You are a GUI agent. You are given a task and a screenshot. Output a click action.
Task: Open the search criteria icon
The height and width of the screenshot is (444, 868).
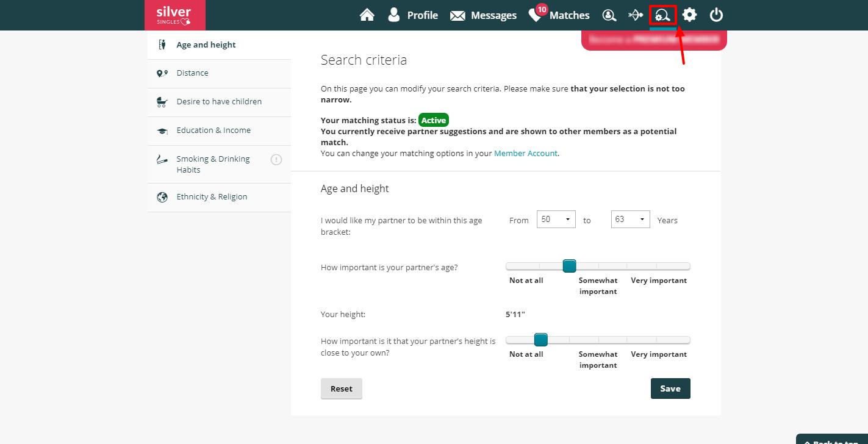tap(663, 15)
